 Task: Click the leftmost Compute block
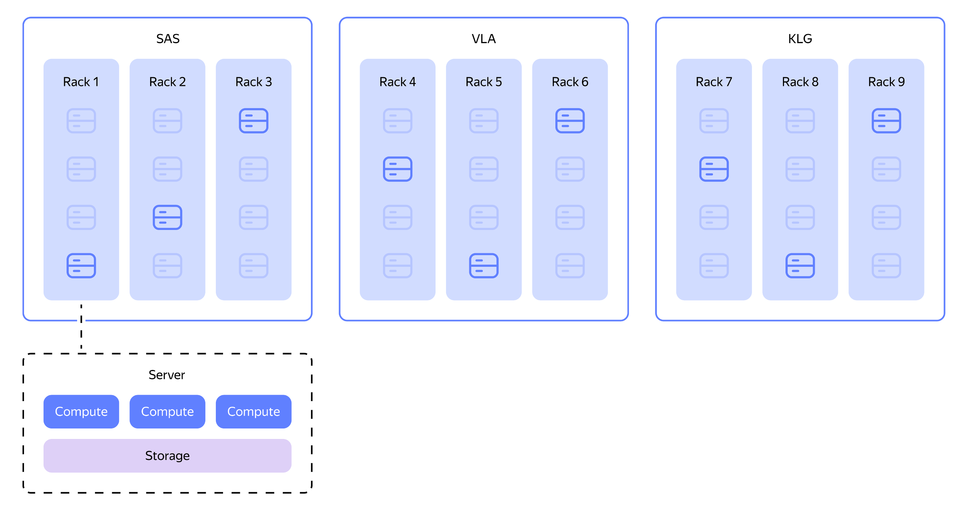click(81, 411)
